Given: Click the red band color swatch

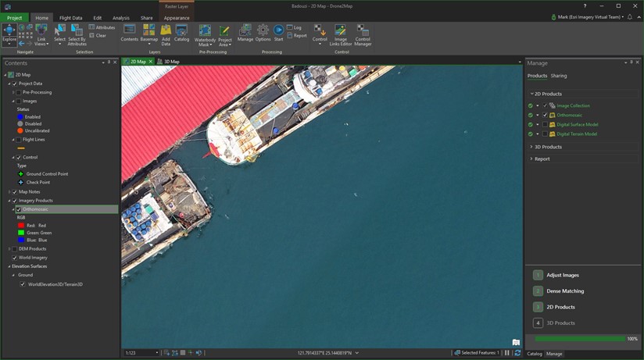Looking at the screenshot, I should (x=21, y=225).
